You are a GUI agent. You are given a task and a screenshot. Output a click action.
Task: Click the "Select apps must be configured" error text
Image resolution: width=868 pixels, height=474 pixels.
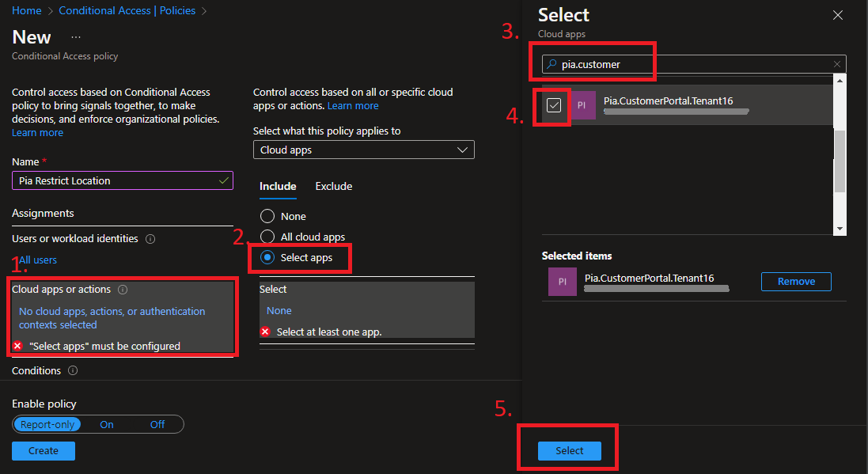[x=104, y=346]
